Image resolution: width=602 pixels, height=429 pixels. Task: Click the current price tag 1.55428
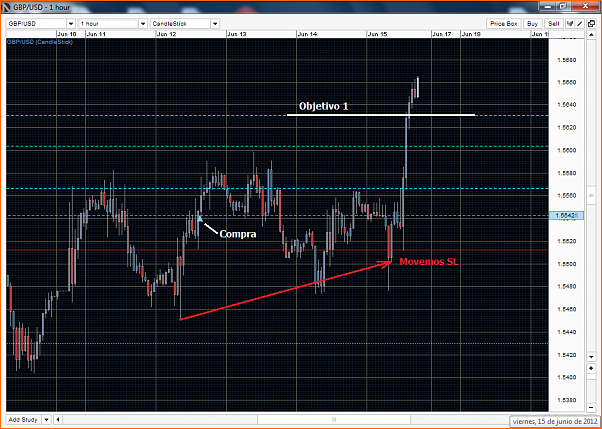point(567,215)
